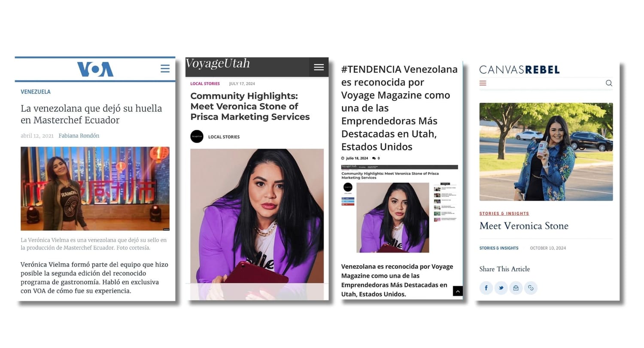Open the red STORIES & INSIGHTS tag
Image resolution: width=644 pixels, height=348 pixels.
coord(504,214)
